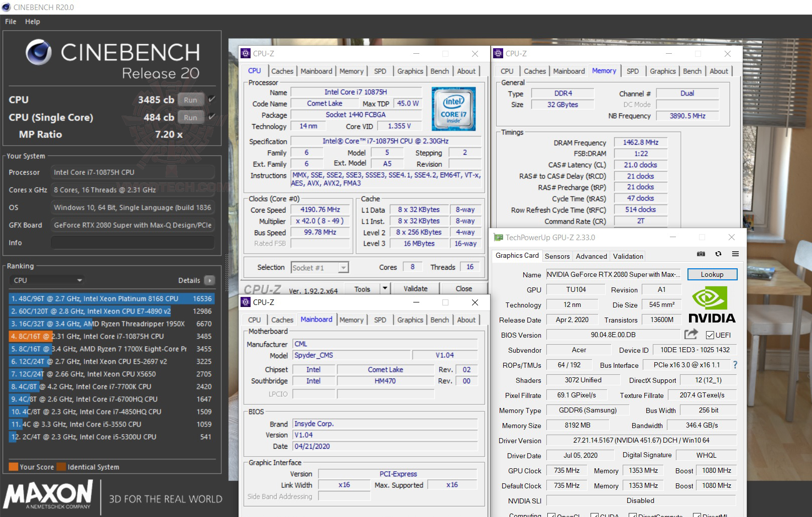Click the Intel Core i7 logo in CPU-Z
Screen dimensions: 812x517
pyautogui.click(x=453, y=109)
